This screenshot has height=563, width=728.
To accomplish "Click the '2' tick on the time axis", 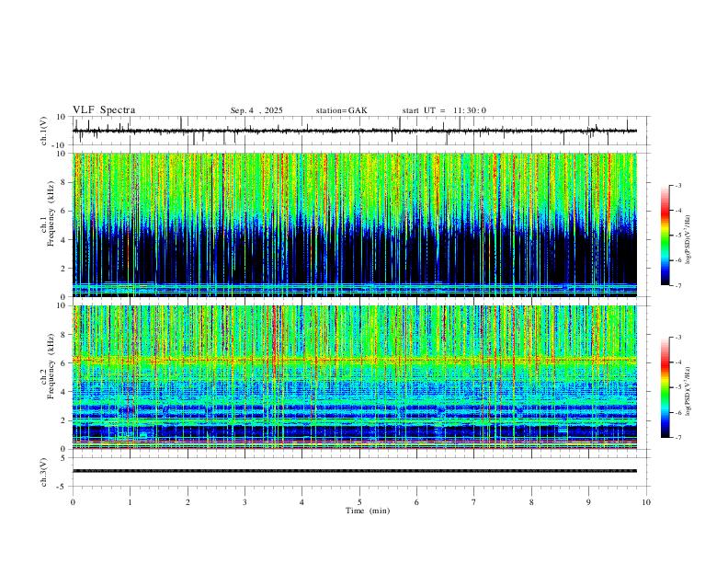I will (188, 502).
